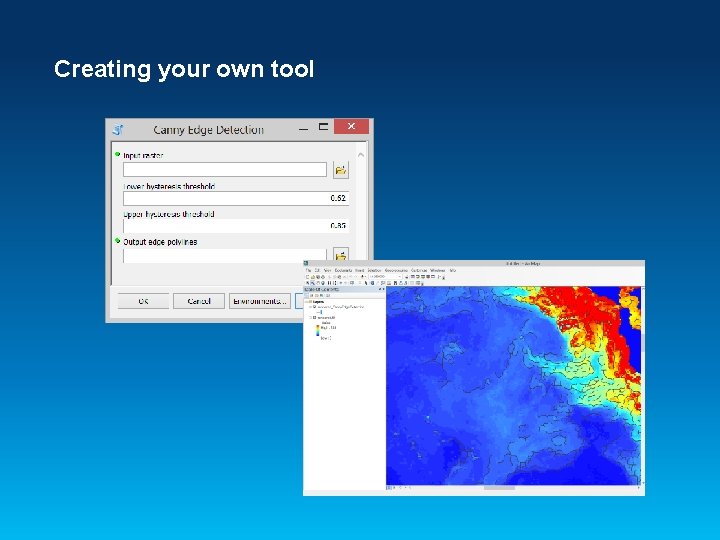Open the Help menu in ArcMap
Viewport: 720px width, 540px height.
click(x=453, y=270)
